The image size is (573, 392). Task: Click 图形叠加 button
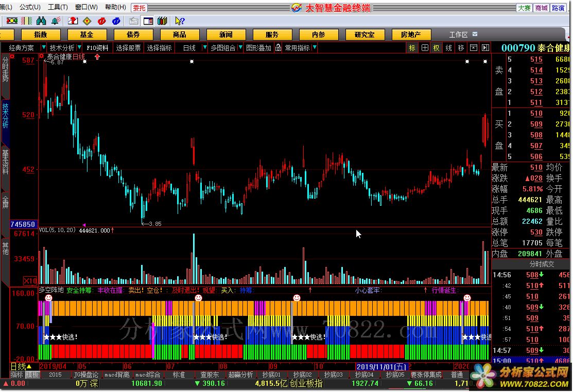click(x=259, y=47)
